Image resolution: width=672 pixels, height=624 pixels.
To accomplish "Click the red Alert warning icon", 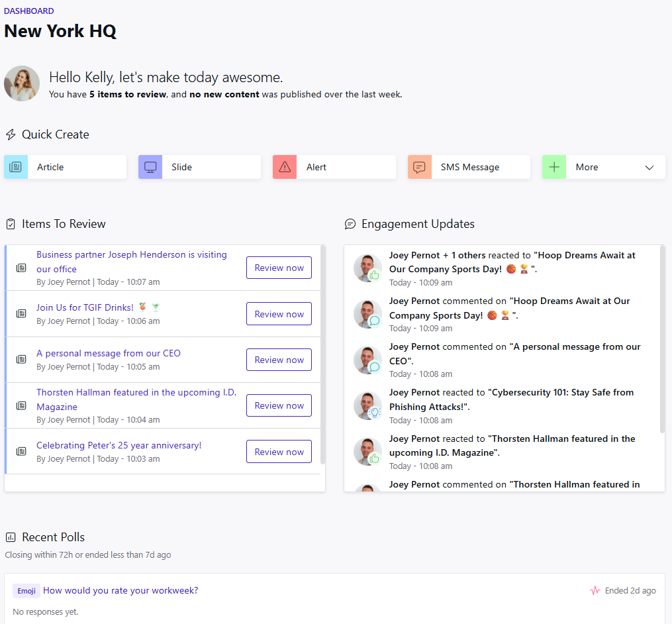I will pyautogui.click(x=285, y=167).
